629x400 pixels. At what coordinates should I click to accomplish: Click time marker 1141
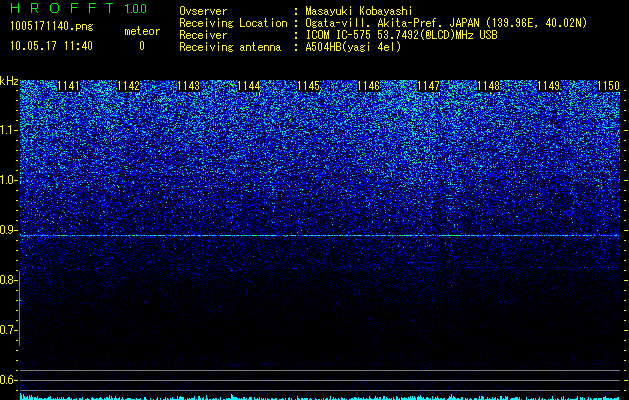pos(69,86)
